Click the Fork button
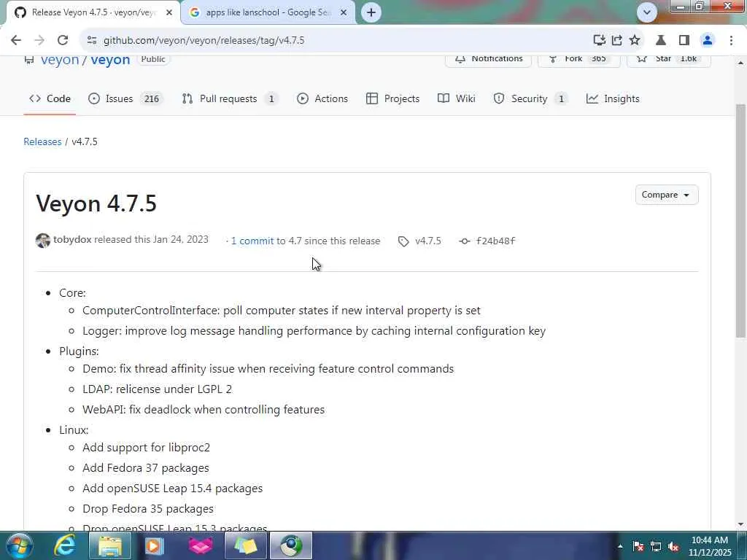747x560 pixels. pyautogui.click(x=578, y=60)
